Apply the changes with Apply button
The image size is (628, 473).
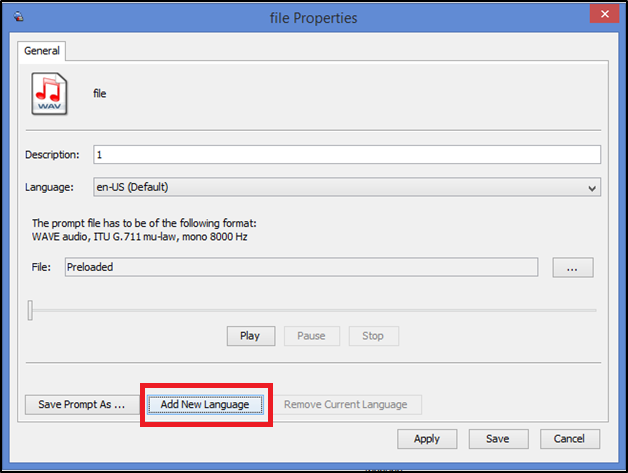pos(427,439)
